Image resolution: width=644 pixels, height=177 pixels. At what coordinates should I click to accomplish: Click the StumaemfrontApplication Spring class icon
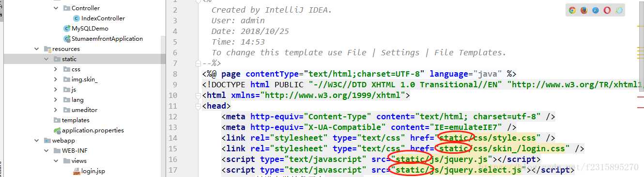67,39
